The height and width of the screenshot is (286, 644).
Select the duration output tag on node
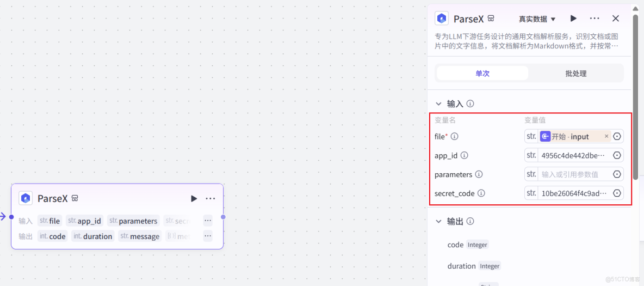point(93,236)
